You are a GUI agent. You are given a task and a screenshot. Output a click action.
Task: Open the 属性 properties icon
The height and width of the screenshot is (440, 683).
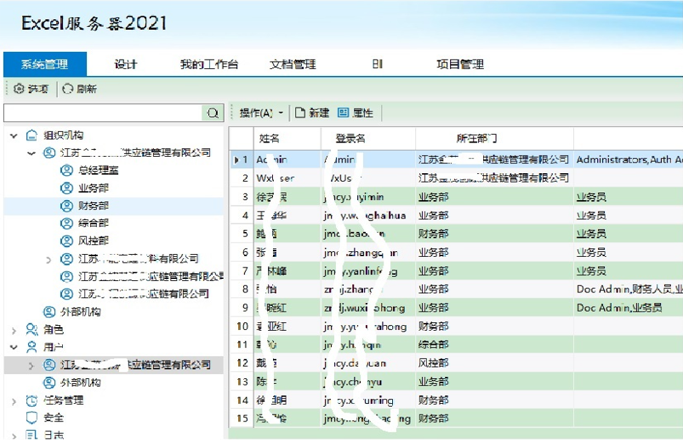[x=344, y=113]
